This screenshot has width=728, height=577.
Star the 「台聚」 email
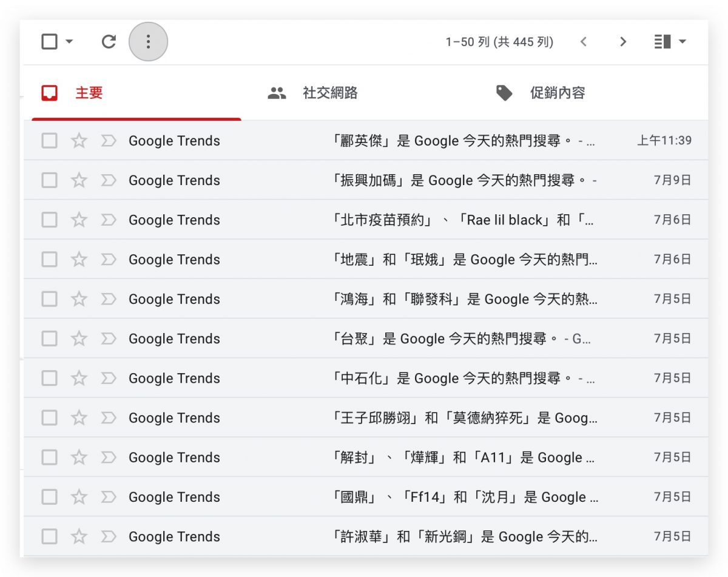79,339
